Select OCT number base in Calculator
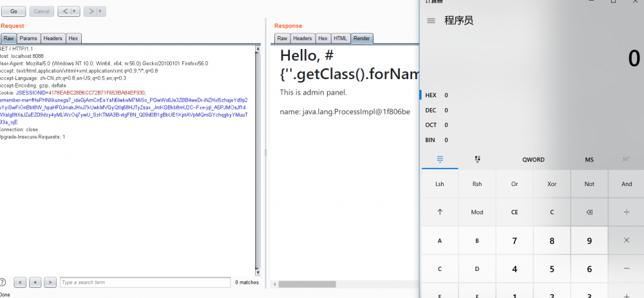Screen dimensions: 644x298 436,125
